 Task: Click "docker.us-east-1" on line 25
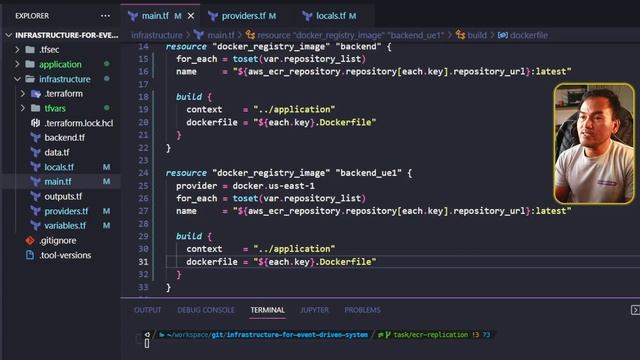point(273,186)
